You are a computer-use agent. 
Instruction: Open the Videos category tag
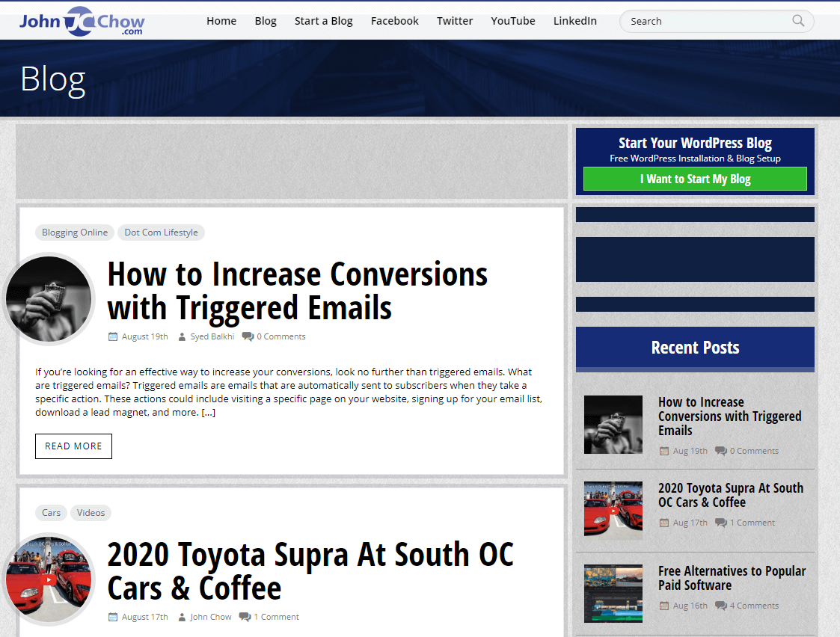(x=91, y=513)
